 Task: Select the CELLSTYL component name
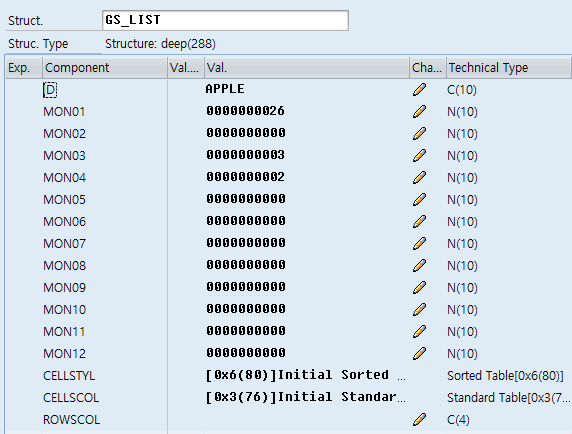tap(69, 376)
